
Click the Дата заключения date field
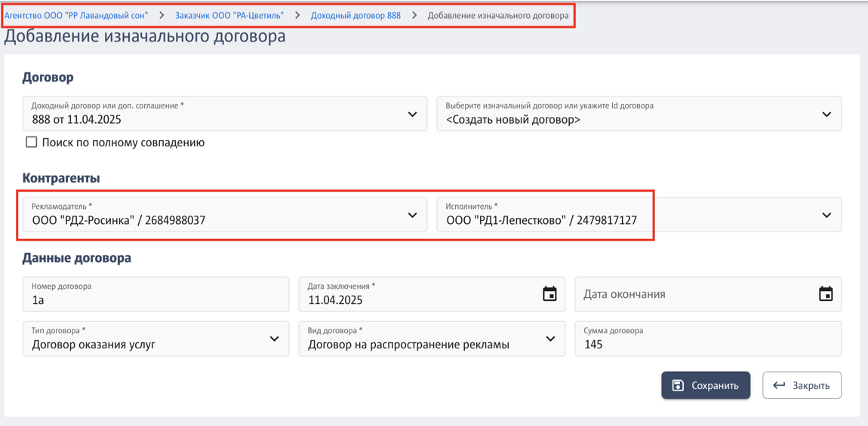432,294
